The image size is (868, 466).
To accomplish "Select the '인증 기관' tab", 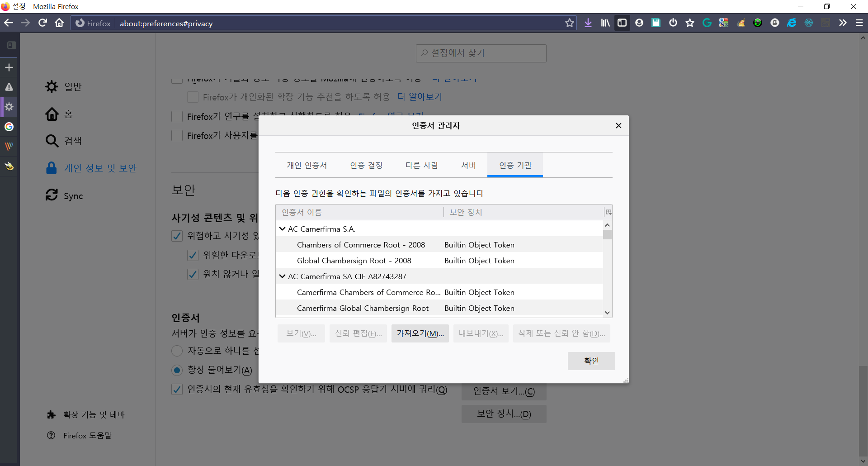I will coord(515,166).
